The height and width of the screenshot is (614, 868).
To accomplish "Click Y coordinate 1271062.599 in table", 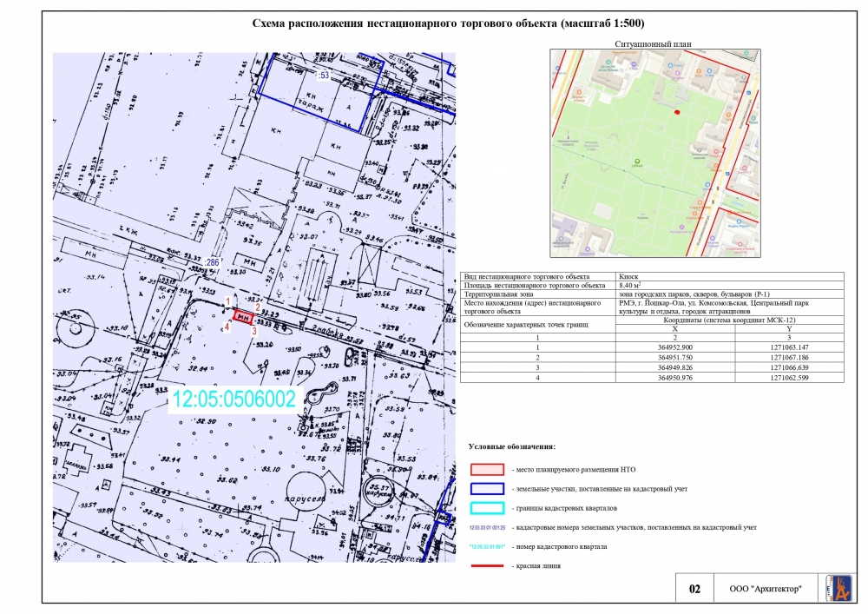I will tap(789, 378).
